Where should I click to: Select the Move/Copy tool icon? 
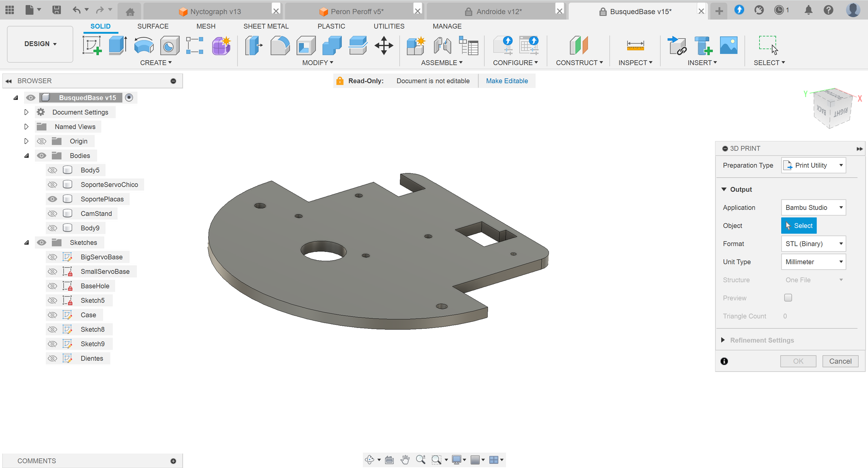click(x=384, y=46)
